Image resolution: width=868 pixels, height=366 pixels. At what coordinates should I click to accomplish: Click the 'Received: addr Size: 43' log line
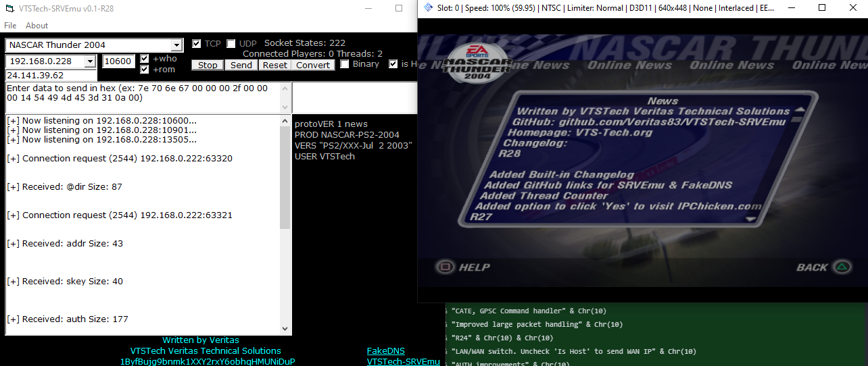click(x=65, y=243)
